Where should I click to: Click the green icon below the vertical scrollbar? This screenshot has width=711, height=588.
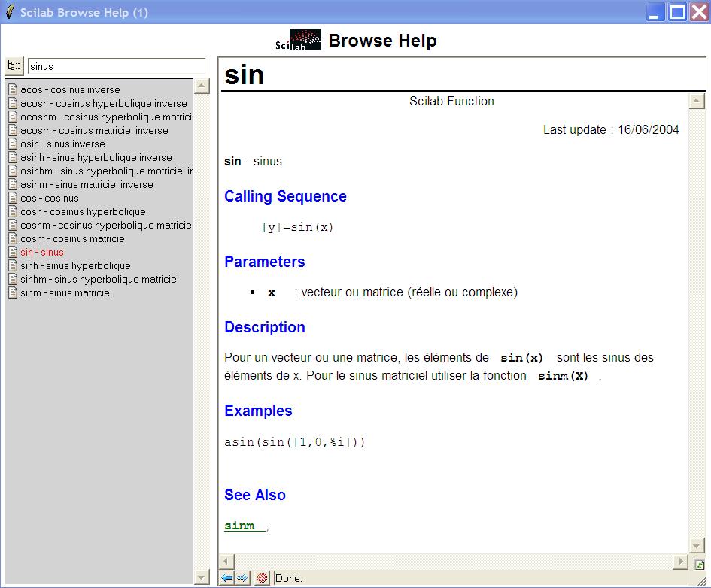click(x=699, y=565)
